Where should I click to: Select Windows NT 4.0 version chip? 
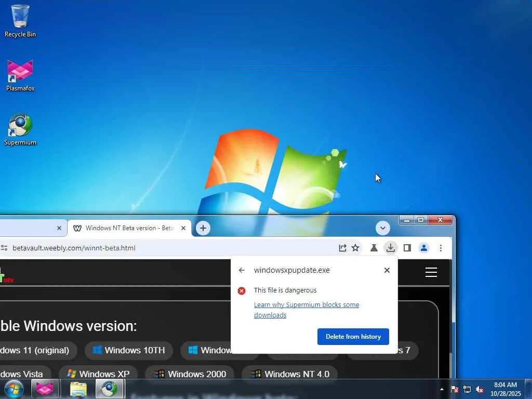[x=290, y=374]
